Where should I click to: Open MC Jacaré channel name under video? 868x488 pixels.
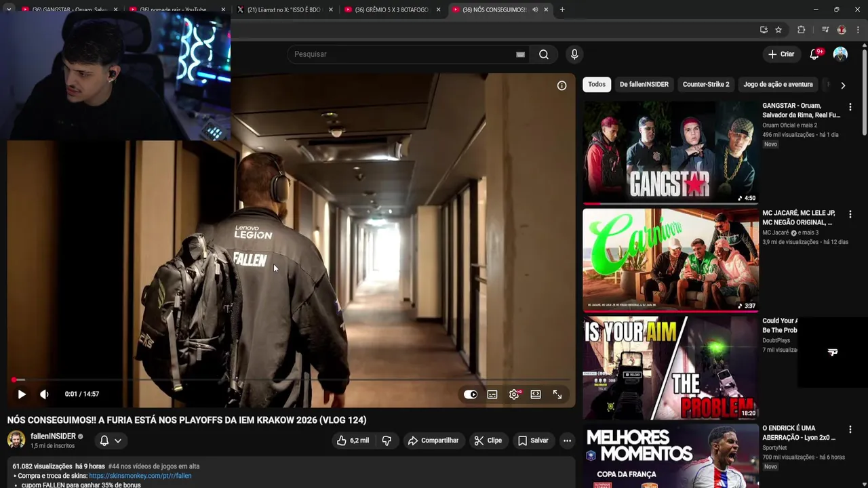[x=776, y=232]
